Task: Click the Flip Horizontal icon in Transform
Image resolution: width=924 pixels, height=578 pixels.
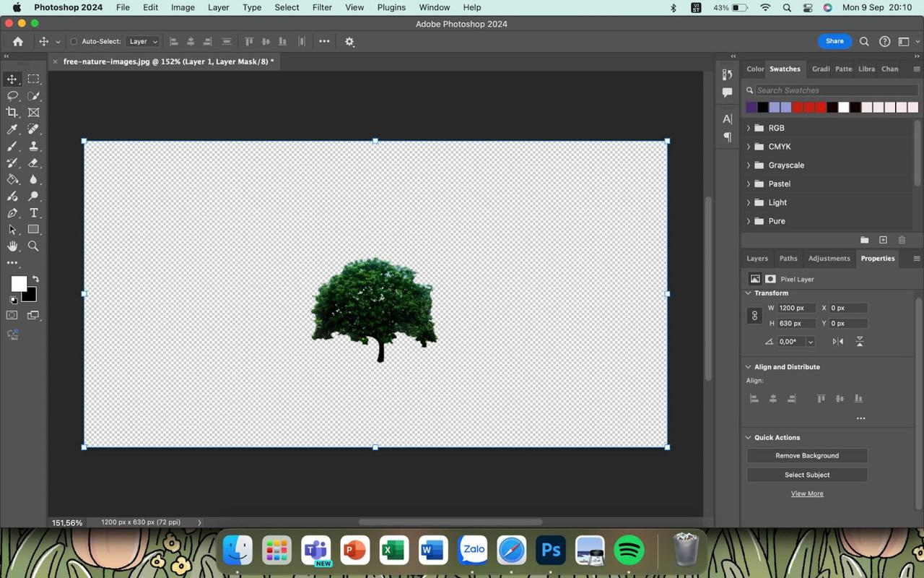Action: click(x=838, y=342)
